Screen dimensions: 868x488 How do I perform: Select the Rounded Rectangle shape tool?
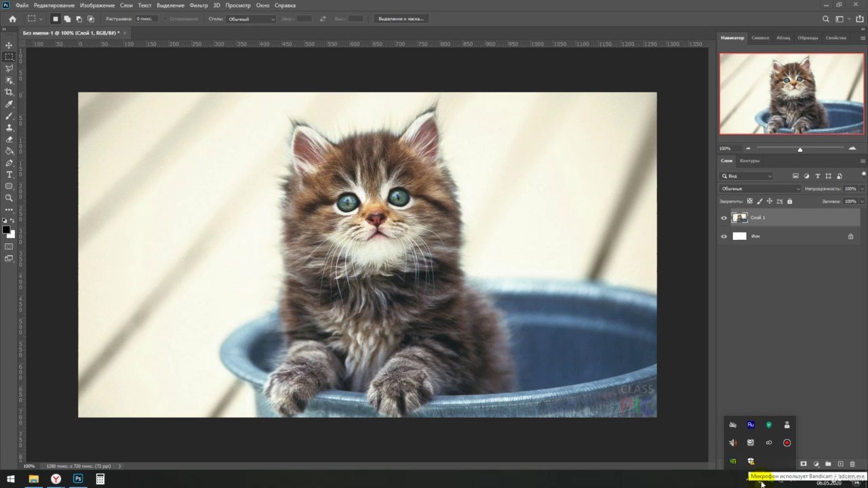(9, 186)
